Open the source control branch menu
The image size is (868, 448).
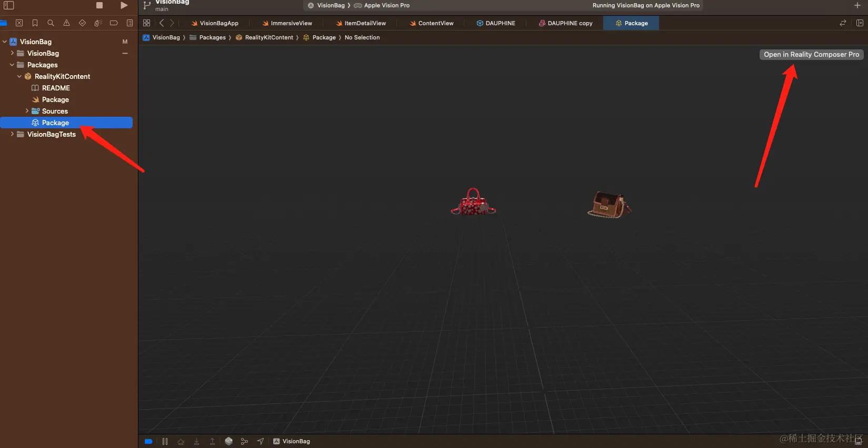pyautogui.click(x=147, y=5)
